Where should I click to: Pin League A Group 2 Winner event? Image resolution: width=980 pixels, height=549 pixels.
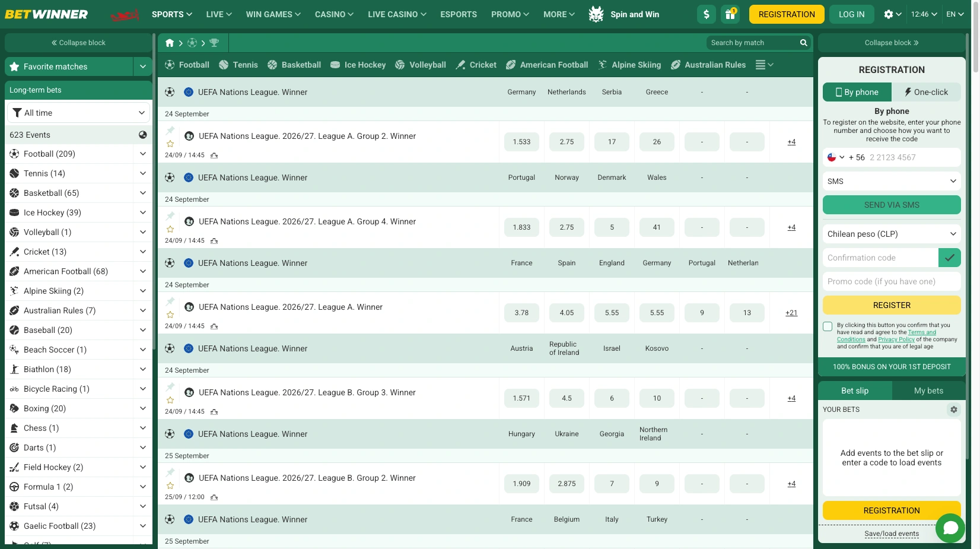point(170,131)
